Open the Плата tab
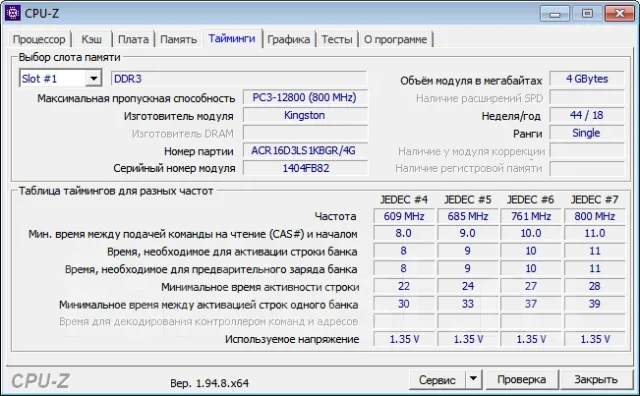The height and width of the screenshot is (396, 640). [133, 39]
